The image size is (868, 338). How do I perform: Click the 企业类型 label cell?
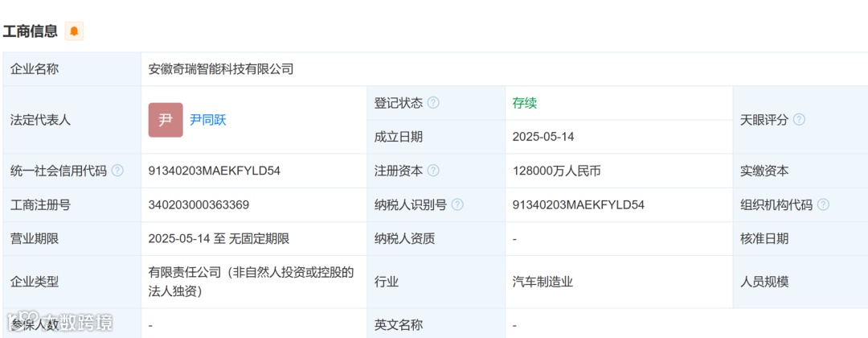pyautogui.click(x=72, y=282)
